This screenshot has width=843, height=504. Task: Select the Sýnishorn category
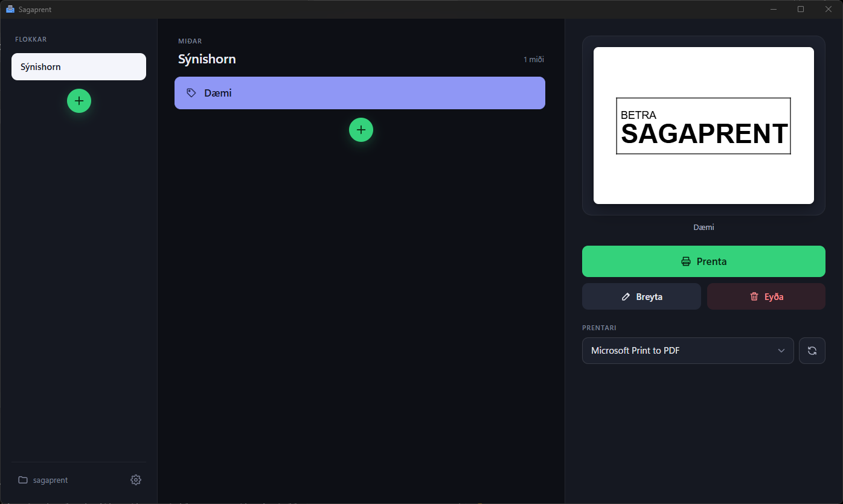(x=79, y=66)
